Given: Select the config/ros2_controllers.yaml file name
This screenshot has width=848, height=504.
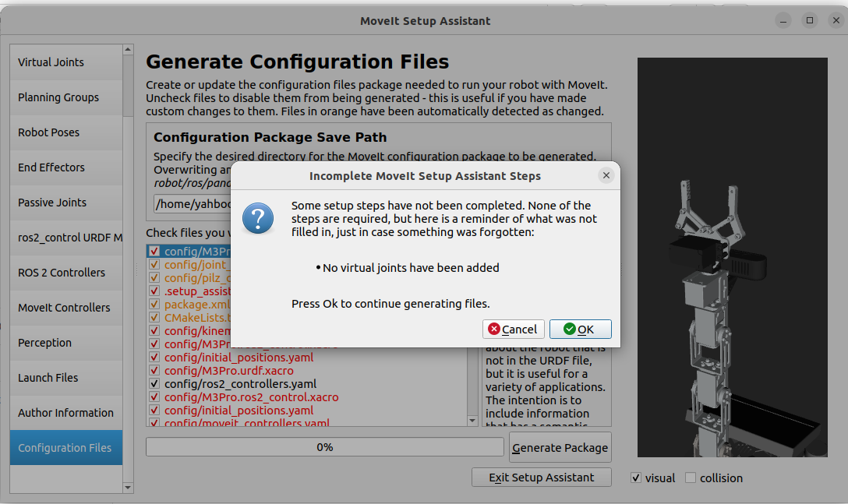Looking at the screenshot, I should [241, 384].
